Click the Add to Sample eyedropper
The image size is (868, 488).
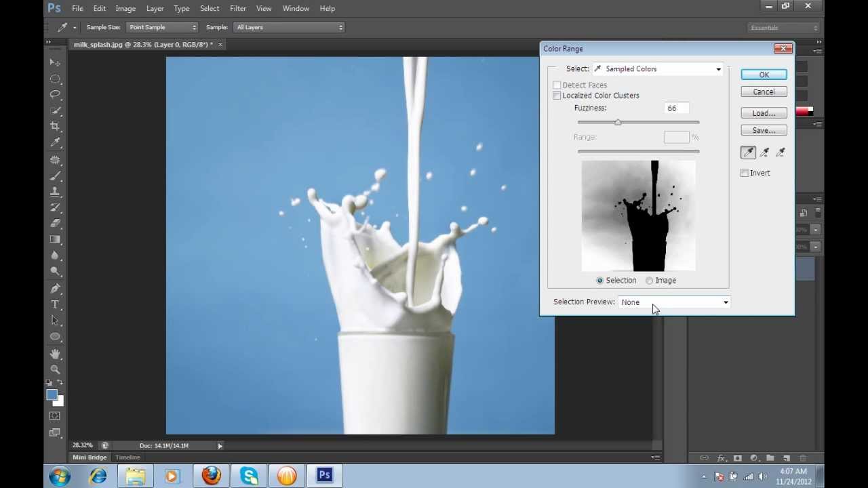764,152
